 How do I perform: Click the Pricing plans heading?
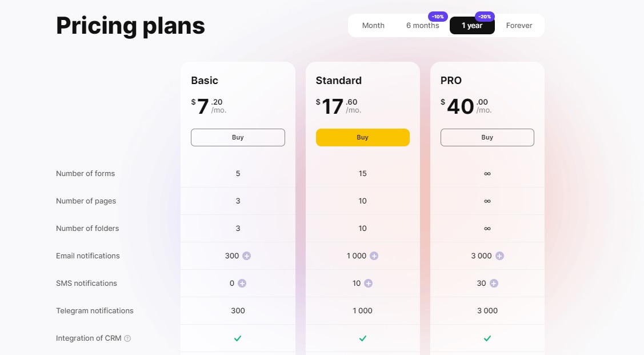(x=130, y=25)
